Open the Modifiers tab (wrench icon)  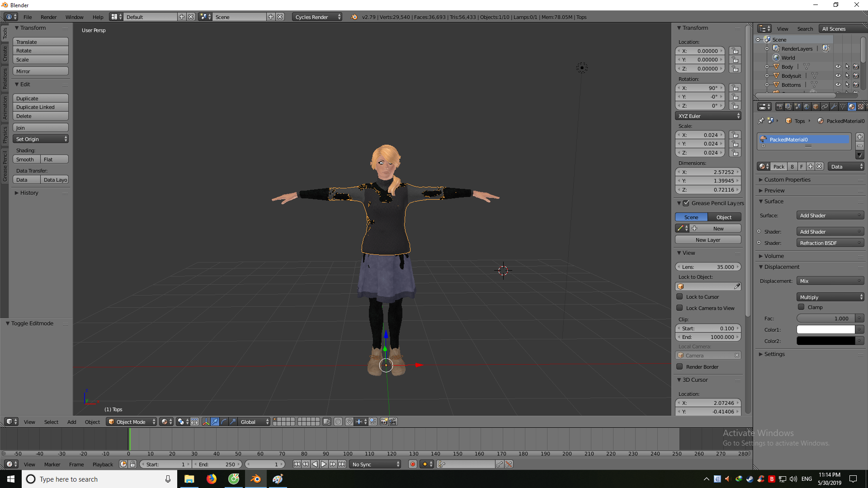[834, 106]
